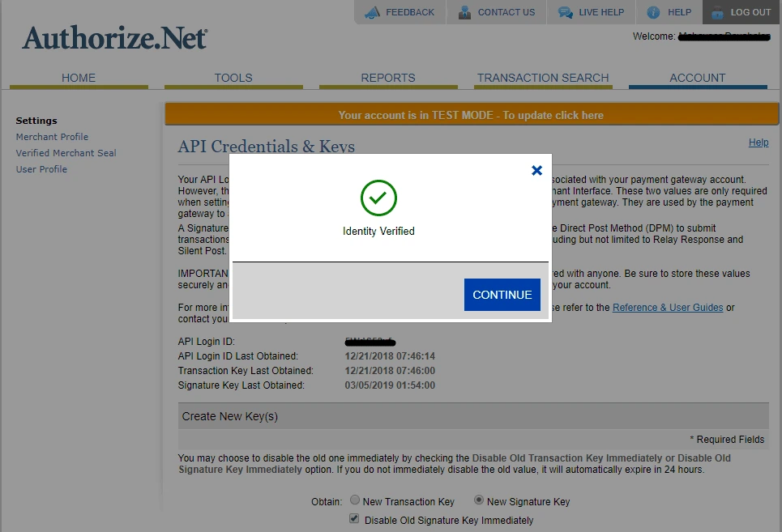782x532 pixels.
Task: Open the HOME tab
Action: coord(79,79)
